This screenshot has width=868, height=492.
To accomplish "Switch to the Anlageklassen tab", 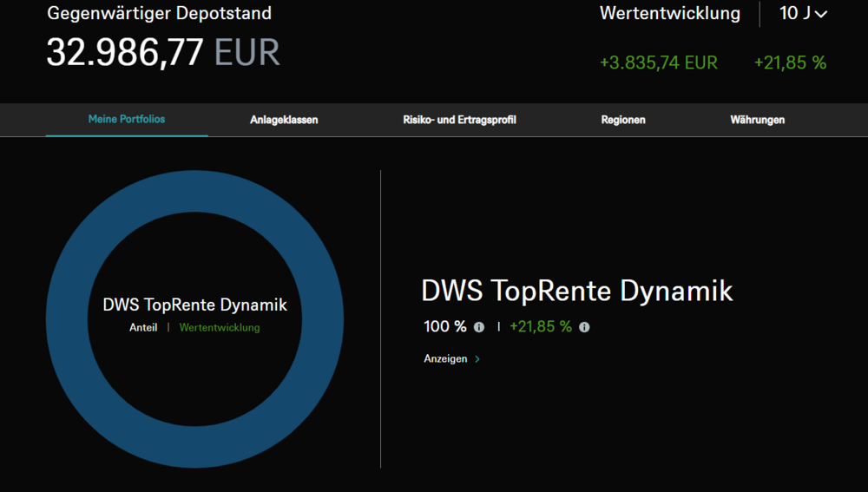I will click(284, 120).
